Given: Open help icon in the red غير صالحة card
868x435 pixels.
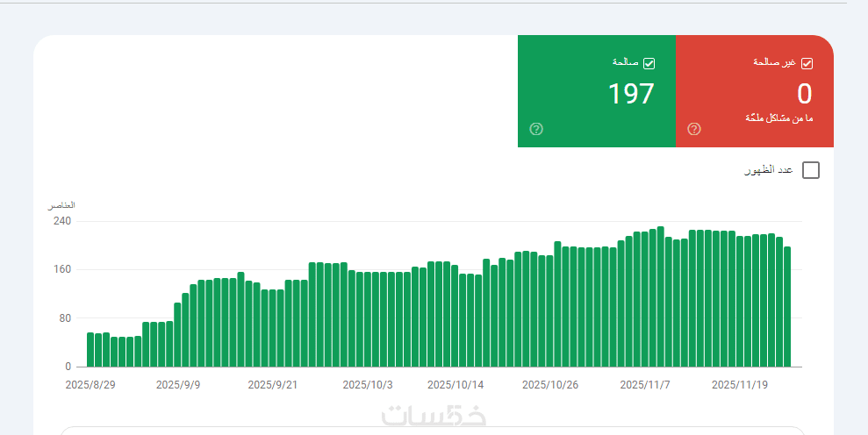Looking at the screenshot, I should tap(694, 129).
